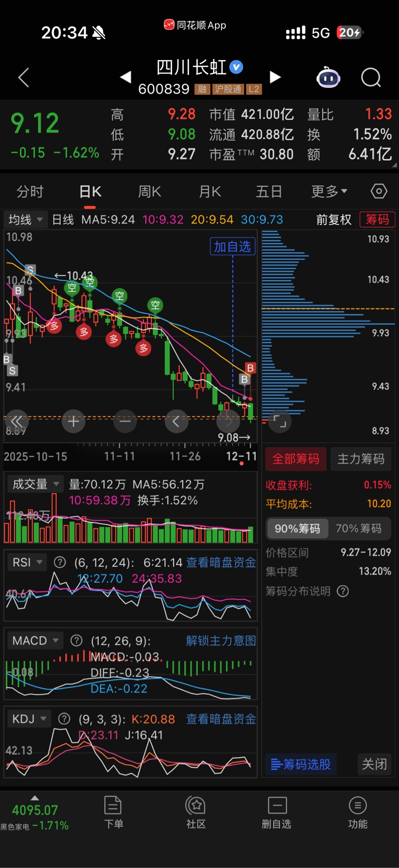This screenshot has width=399, height=868.
Task: Open the 均线 indicator dropdown
Action: click(x=25, y=219)
